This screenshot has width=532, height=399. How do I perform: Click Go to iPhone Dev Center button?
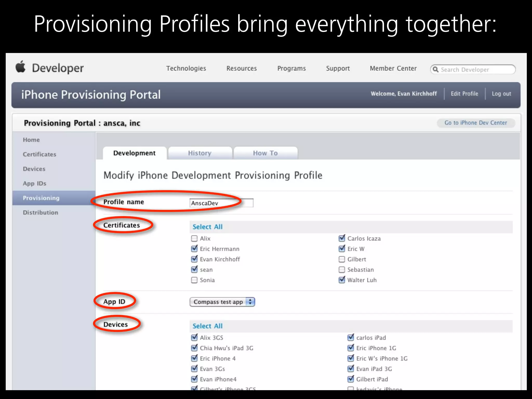[476, 123]
